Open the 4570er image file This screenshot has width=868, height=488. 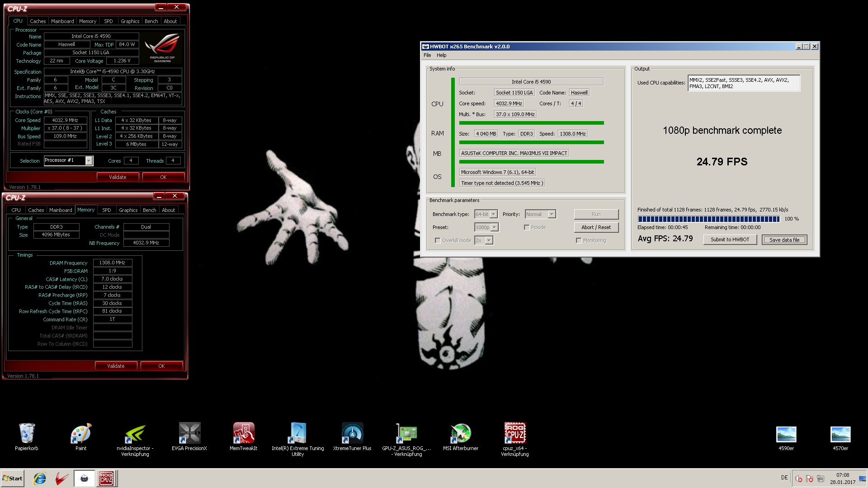(840, 438)
